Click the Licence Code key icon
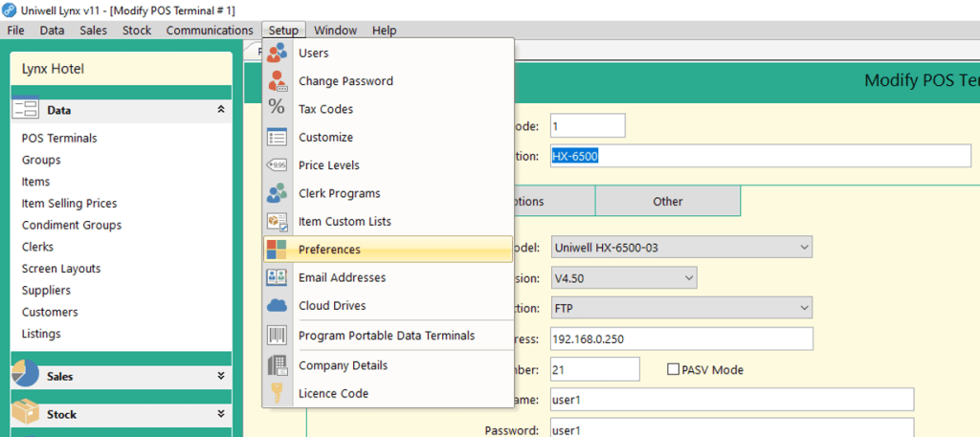This screenshot has width=980, height=437. 278,393
